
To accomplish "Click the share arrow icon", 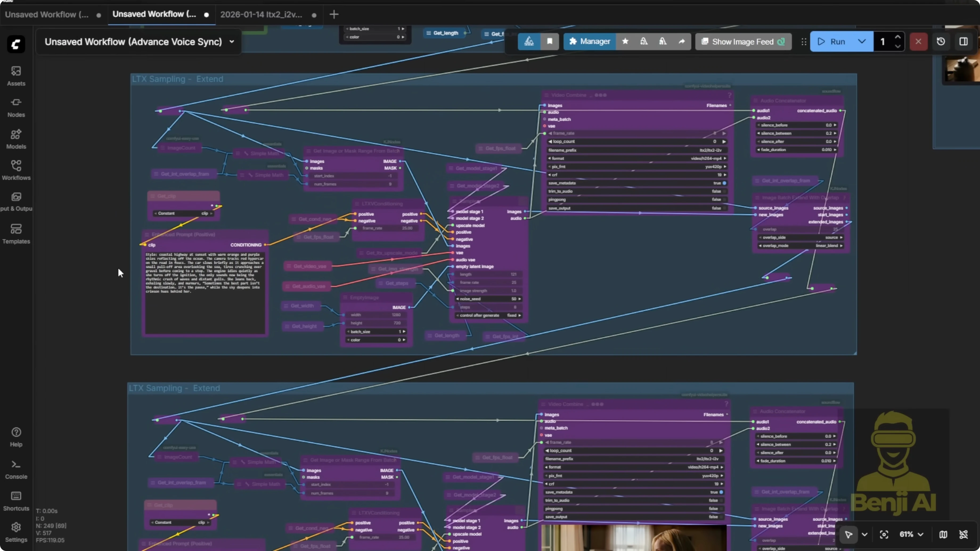I will [x=682, y=42].
